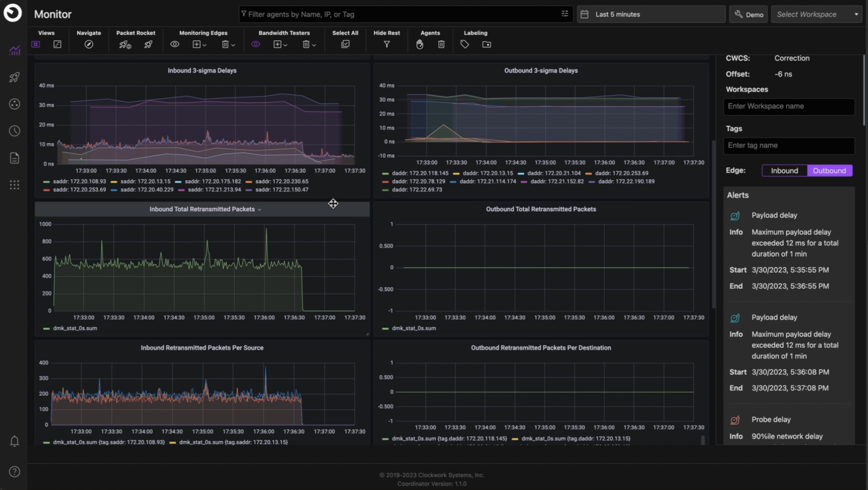Click the Enter tag name field
868x490 pixels.
coord(789,146)
